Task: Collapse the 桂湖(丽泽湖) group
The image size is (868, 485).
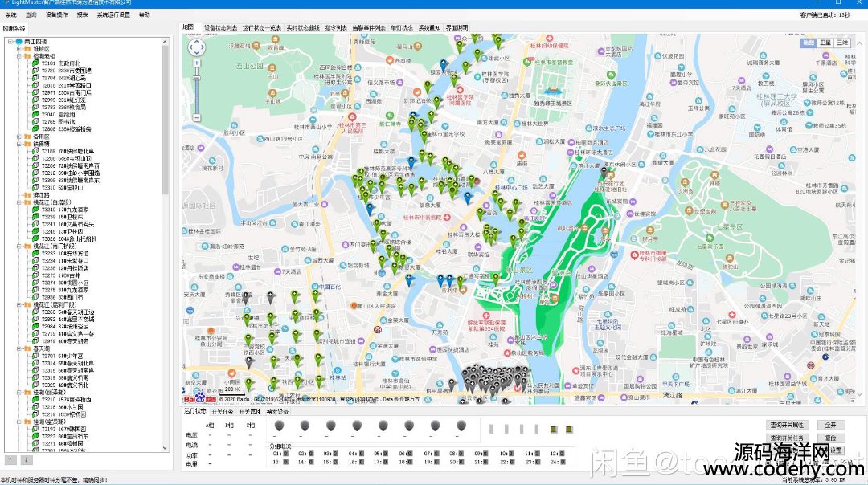Action: (18, 392)
